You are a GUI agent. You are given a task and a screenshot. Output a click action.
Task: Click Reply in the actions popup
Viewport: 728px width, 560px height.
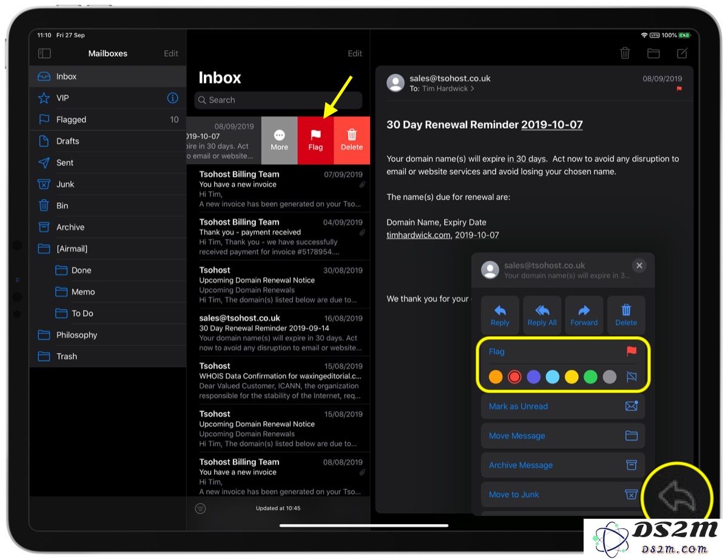(500, 315)
